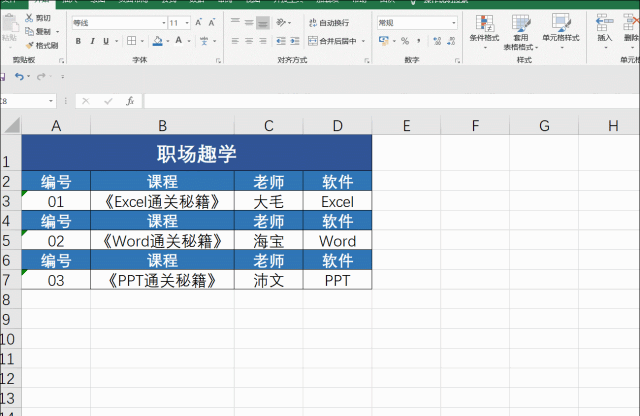Image resolution: width=640 pixels, height=416 pixels.
Task: Open Format as Table (套用表格格式)
Action: pos(521,32)
